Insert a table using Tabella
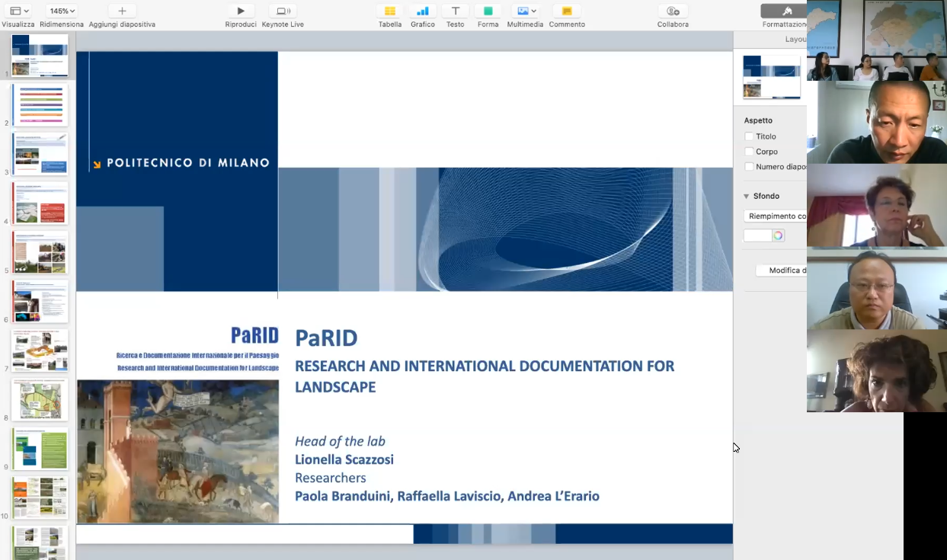The width and height of the screenshot is (947, 560). click(390, 11)
